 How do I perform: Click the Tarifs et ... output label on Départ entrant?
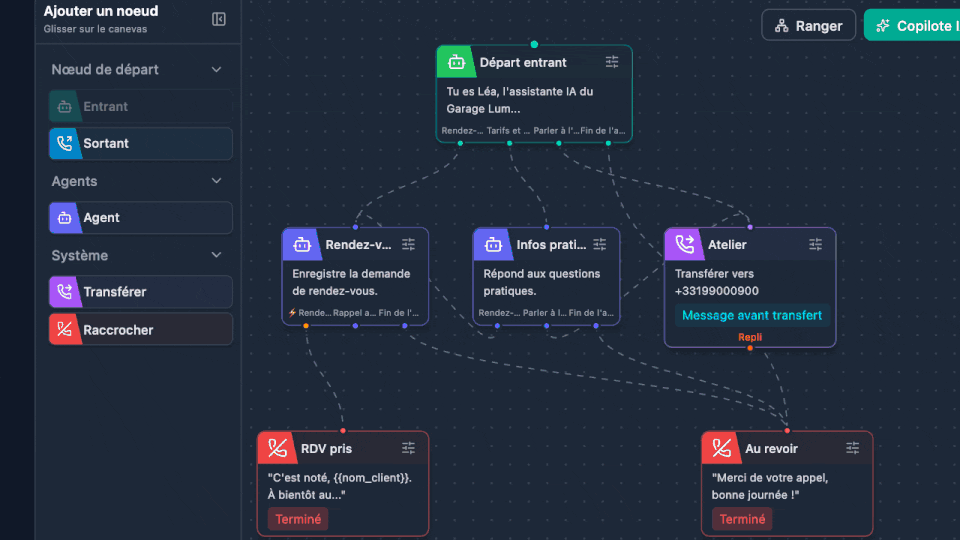tap(508, 130)
